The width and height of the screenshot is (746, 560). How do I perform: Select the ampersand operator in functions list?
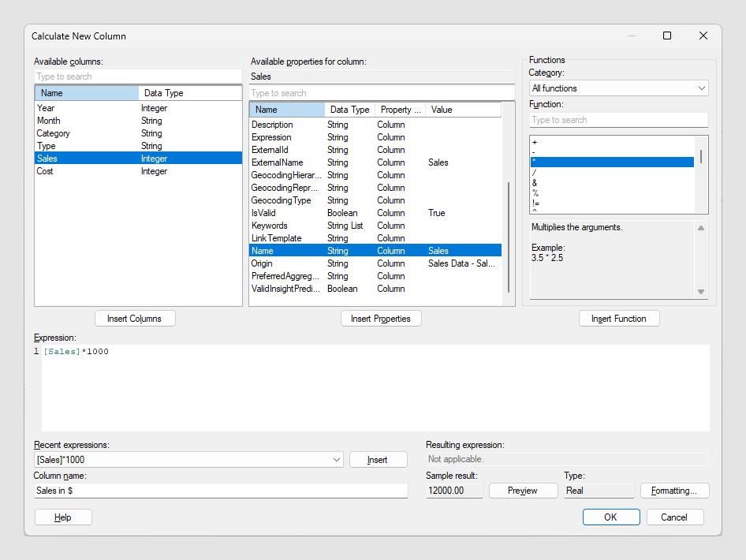click(x=612, y=183)
